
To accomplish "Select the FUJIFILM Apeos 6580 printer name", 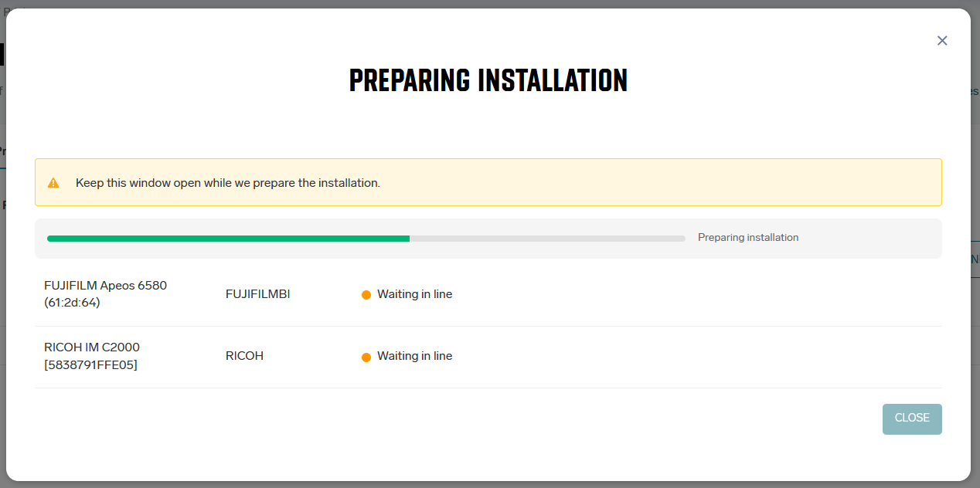I will (106, 286).
